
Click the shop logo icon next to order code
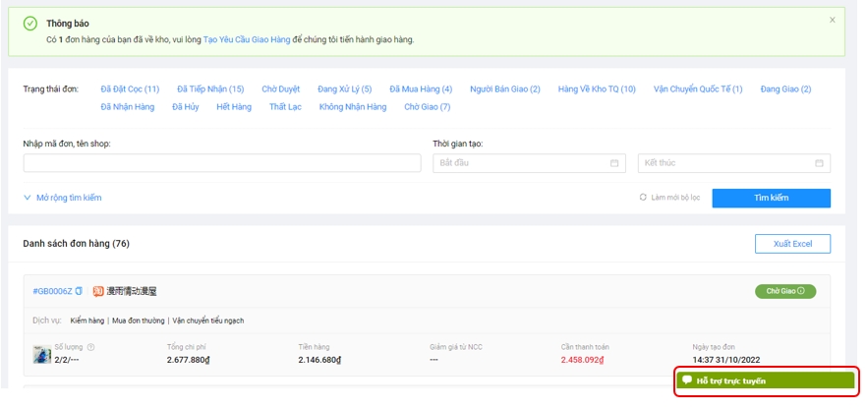98,291
